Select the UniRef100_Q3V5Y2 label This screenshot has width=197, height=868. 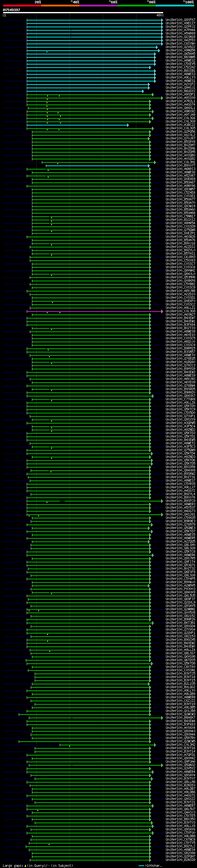coord(180,768)
